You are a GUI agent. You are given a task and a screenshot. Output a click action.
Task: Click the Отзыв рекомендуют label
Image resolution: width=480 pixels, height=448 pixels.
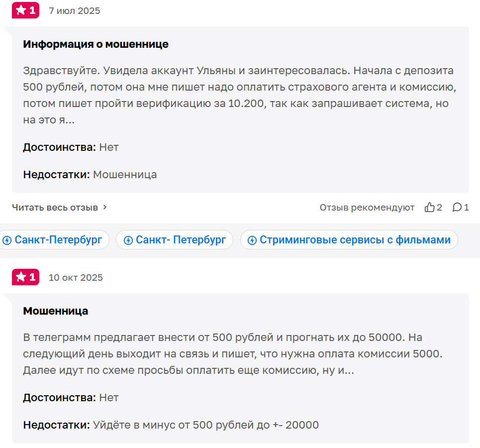pyautogui.click(x=367, y=207)
